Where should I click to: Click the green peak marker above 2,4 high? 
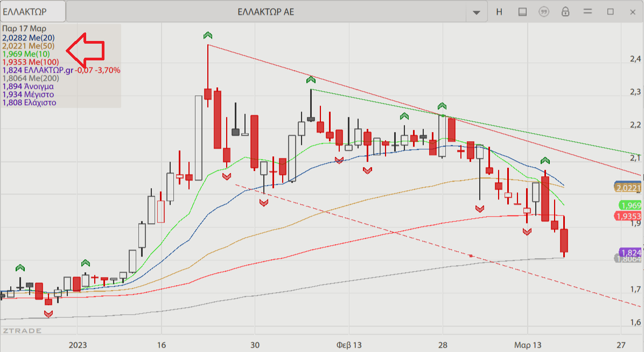tap(208, 36)
